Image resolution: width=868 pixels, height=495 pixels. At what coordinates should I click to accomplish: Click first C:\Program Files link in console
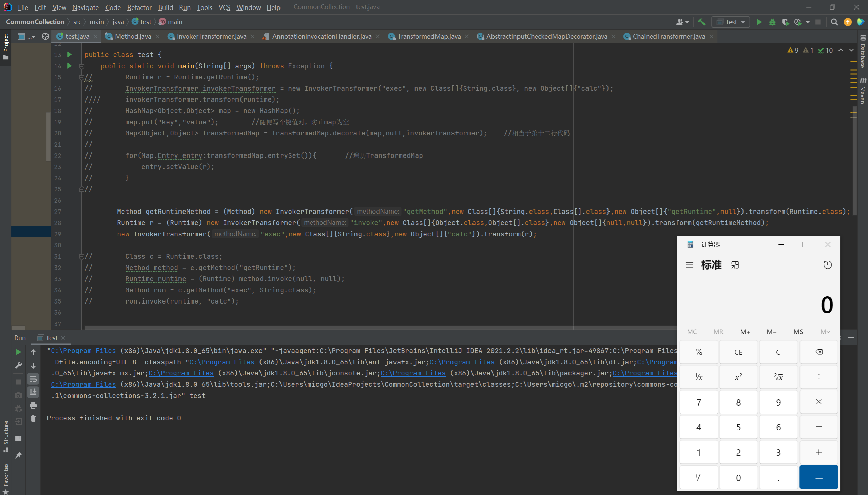pos(83,351)
